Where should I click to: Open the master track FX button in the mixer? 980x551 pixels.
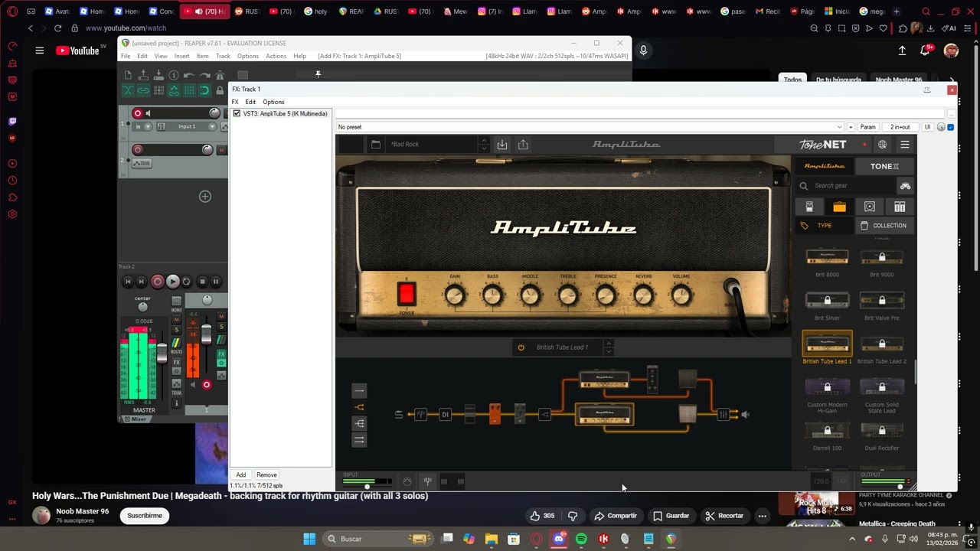pyautogui.click(x=176, y=362)
